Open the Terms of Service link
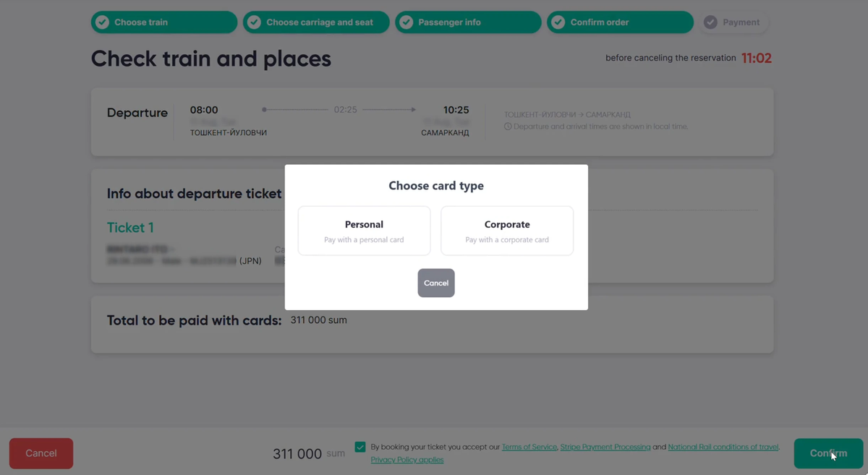 coord(529,447)
